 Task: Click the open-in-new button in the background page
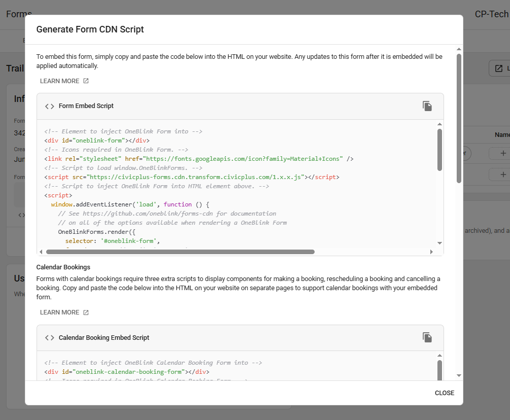click(499, 68)
